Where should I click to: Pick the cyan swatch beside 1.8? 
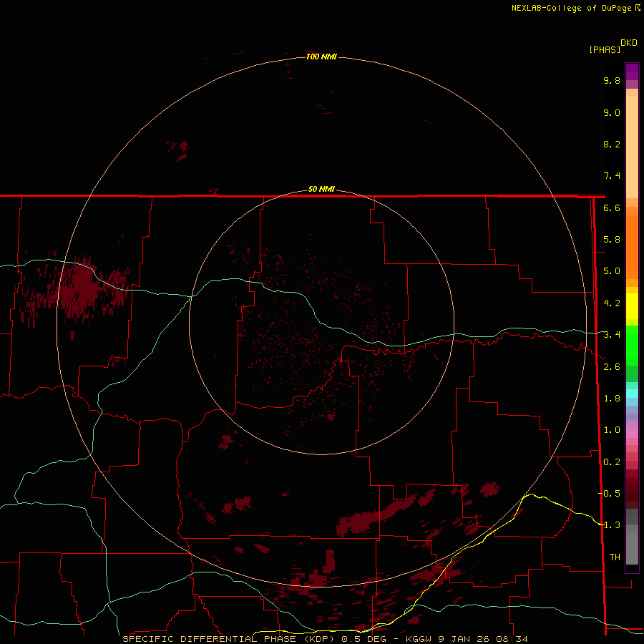(x=632, y=394)
